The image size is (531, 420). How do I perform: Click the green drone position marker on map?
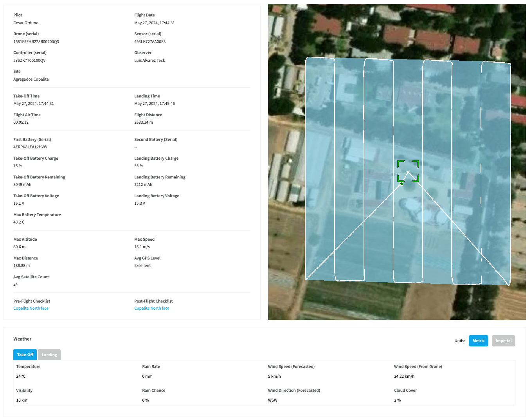401,184
